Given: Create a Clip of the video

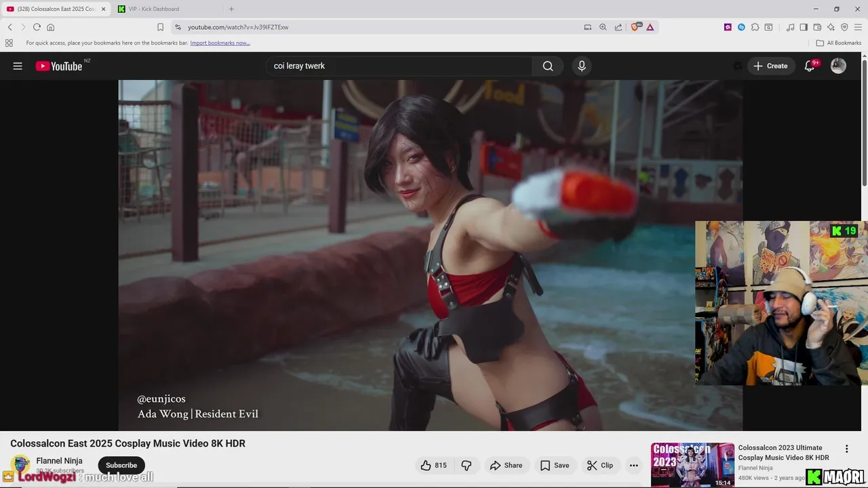Looking at the screenshot, I should [600, 465].
